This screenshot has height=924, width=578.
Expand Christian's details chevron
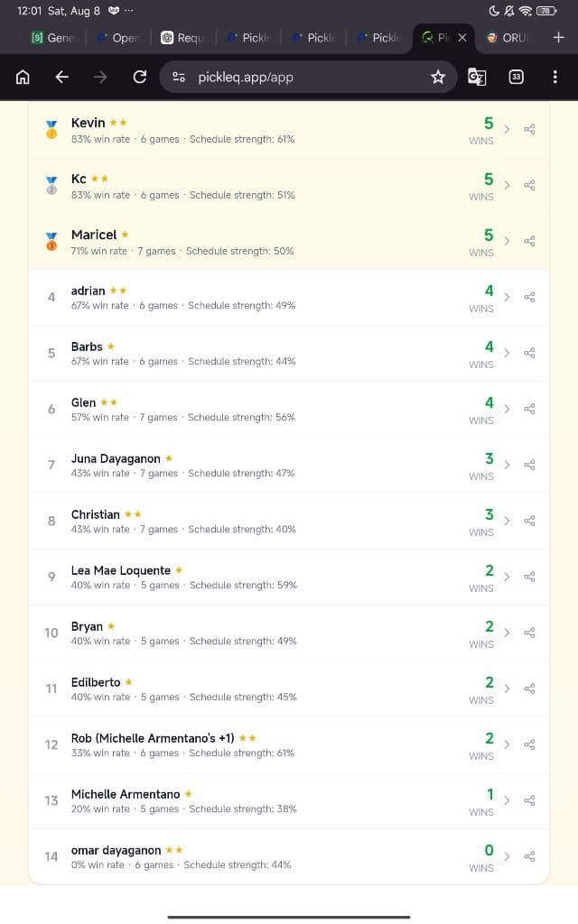[x=507, y=521]
